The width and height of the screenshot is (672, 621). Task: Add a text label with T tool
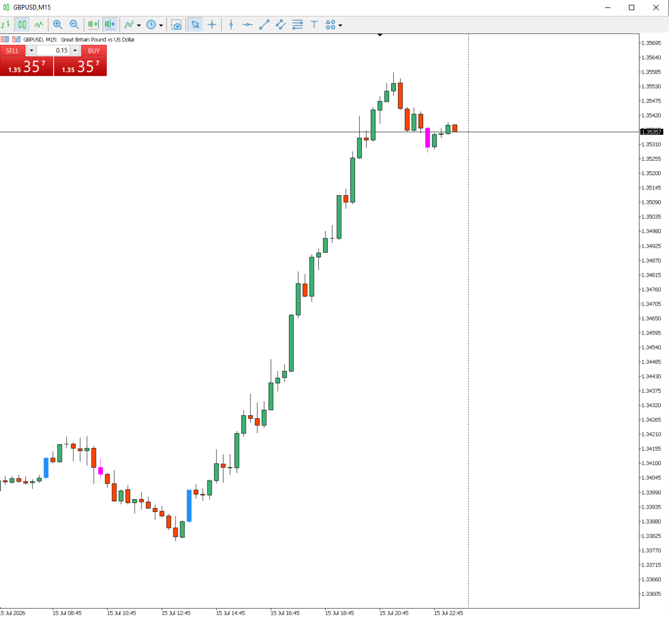point(314,24)
